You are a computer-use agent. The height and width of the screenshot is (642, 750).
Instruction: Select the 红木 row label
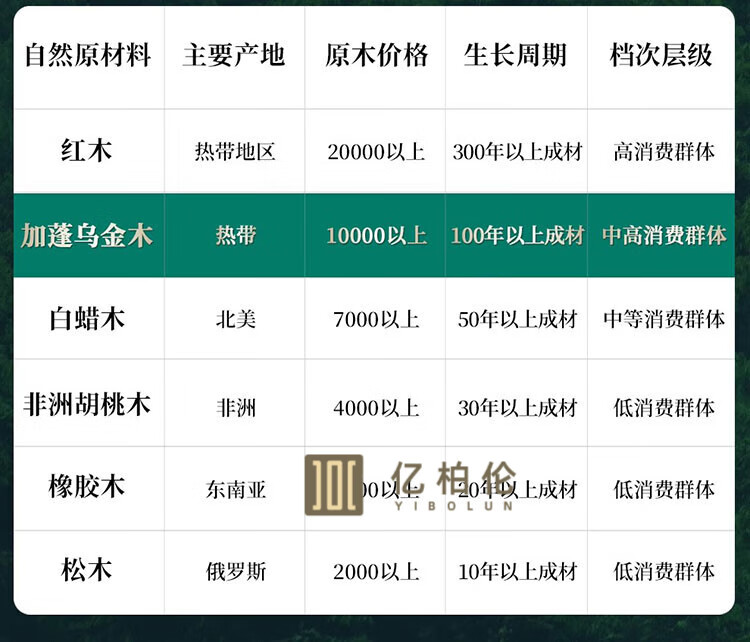point(87,150)
